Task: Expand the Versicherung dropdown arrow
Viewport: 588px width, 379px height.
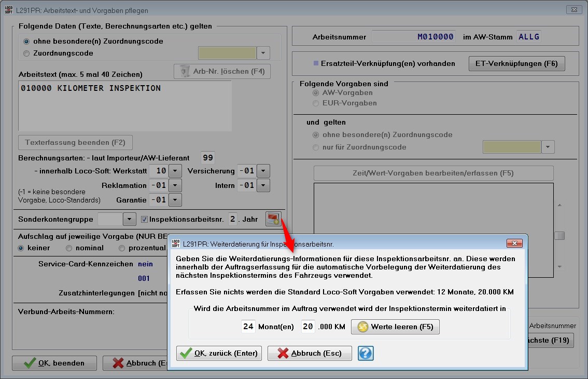Action: [x=263, y=171]
